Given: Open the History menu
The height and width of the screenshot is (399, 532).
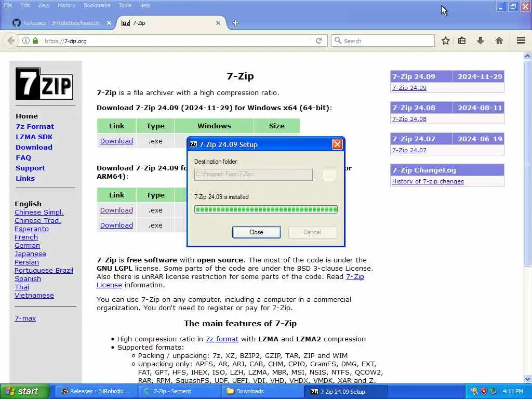Looking at the screenshot, I should coord(66,5).
